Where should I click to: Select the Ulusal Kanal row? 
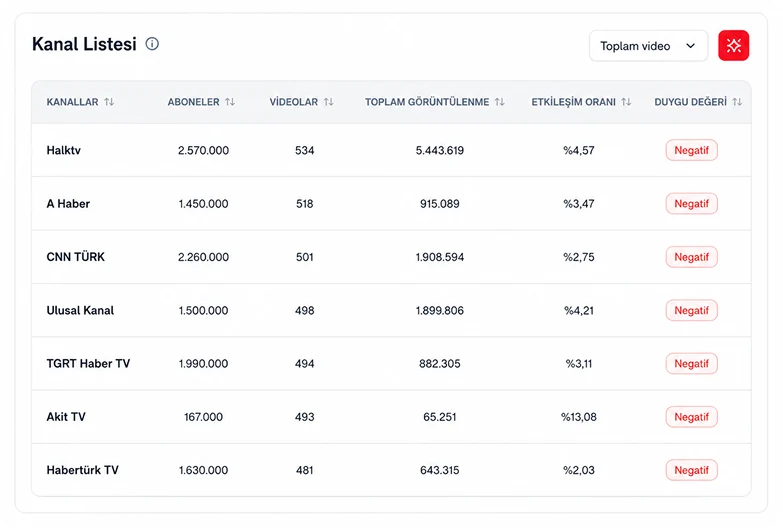coord(391,310)
